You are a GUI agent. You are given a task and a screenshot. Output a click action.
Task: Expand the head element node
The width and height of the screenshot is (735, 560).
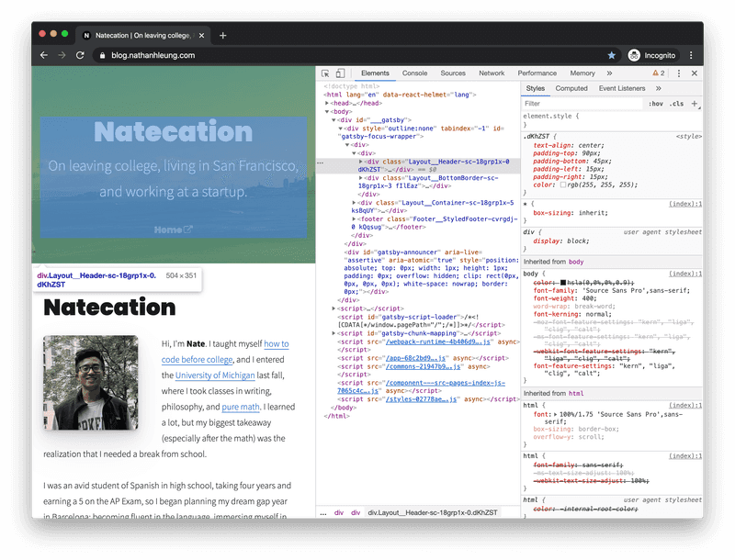[x=327, y=103]
